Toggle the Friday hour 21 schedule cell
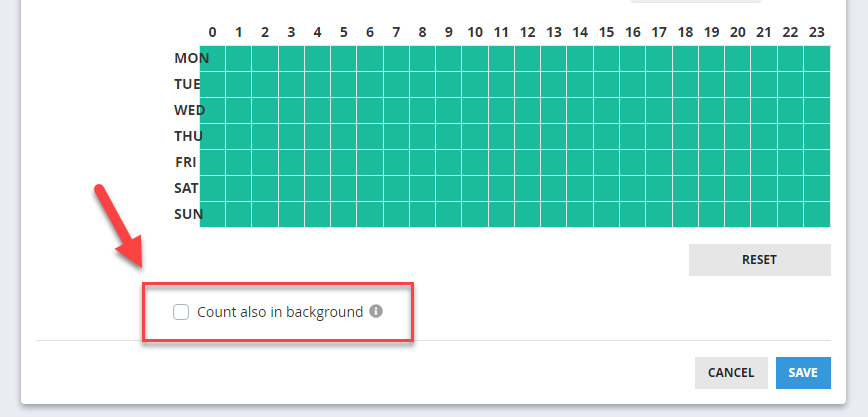The width and height of the screenshot is (868, 417). 764,162
